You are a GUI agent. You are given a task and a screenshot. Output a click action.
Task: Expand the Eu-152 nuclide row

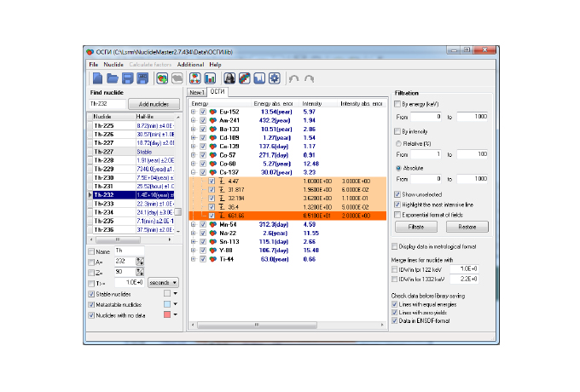pos(193,112)
